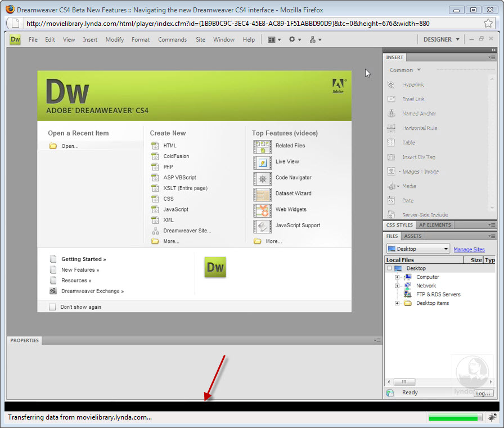504x428 pixels.
Task: Open the Format menu
Action: click(141, 39)
